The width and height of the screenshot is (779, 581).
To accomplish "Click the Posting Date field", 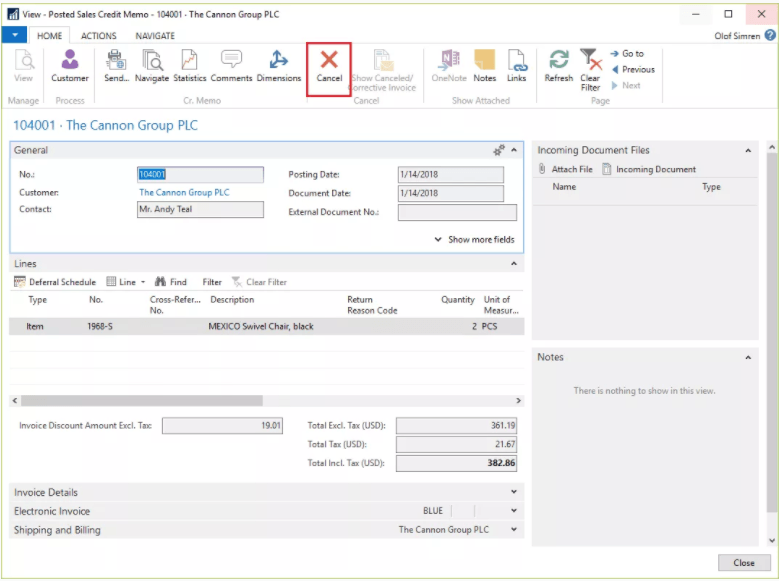I will point(451,174).
